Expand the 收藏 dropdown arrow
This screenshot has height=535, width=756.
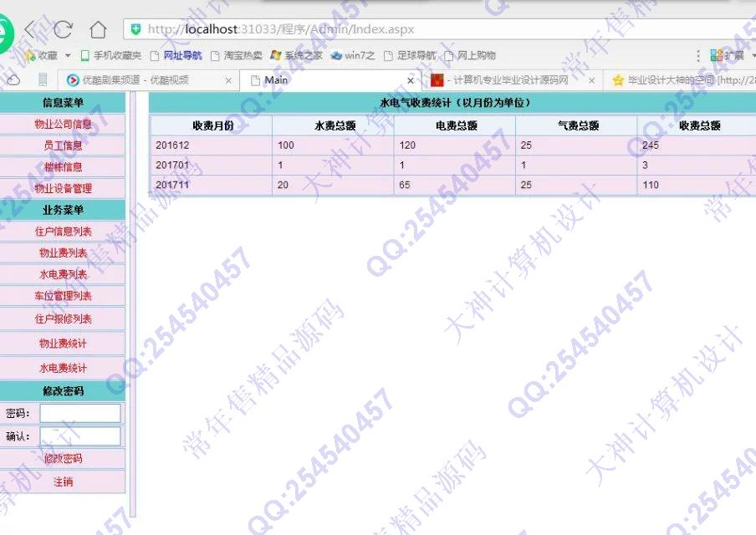click(x=68, y=55)
